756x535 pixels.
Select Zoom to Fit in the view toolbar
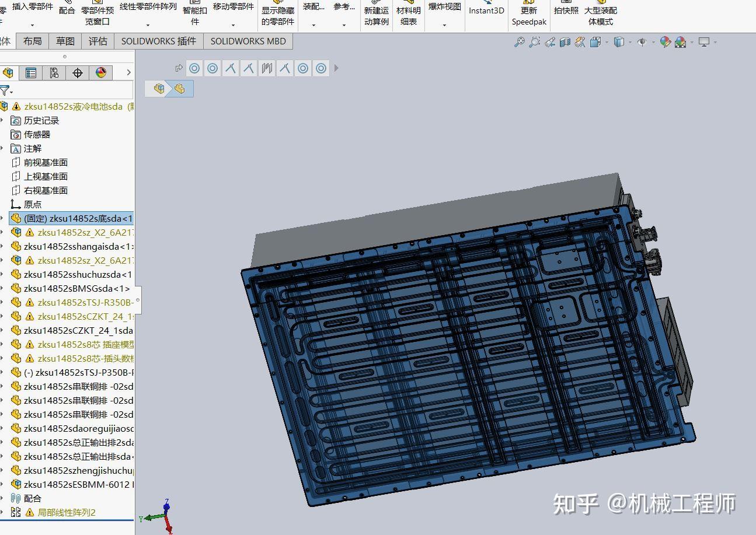pyautogui.click(x=519, y=42)
